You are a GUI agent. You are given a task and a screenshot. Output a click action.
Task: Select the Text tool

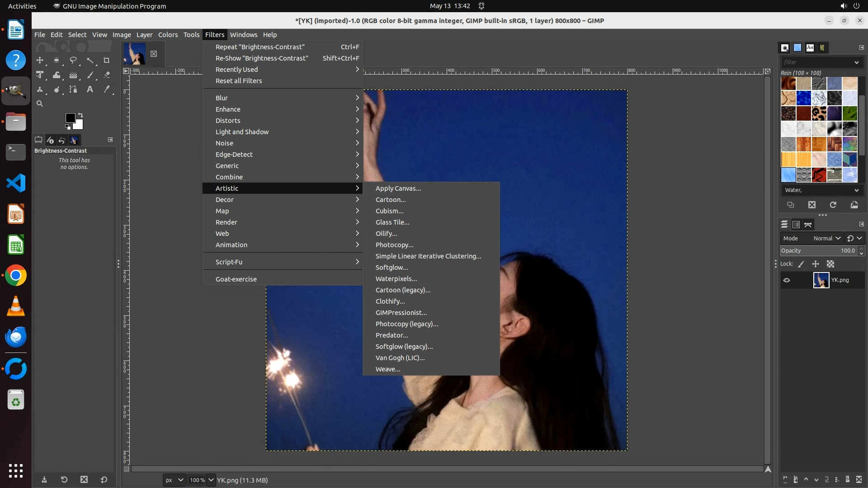(x=90, y=89)
